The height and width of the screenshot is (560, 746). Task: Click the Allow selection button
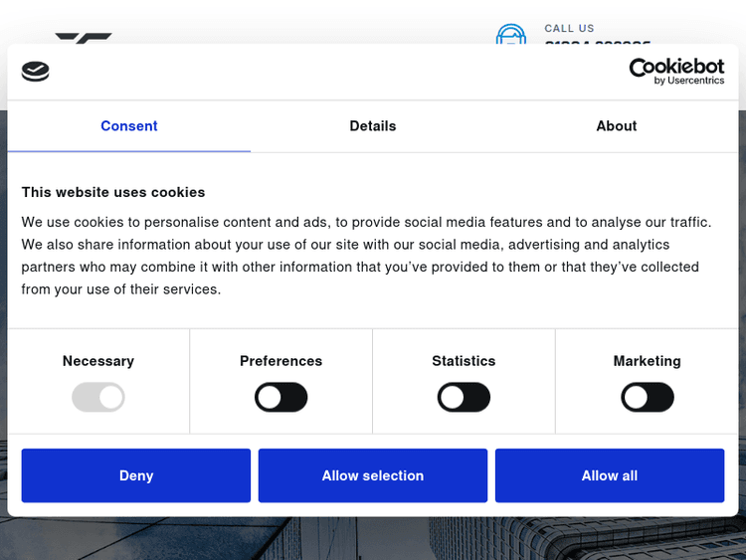coord(373,475)
